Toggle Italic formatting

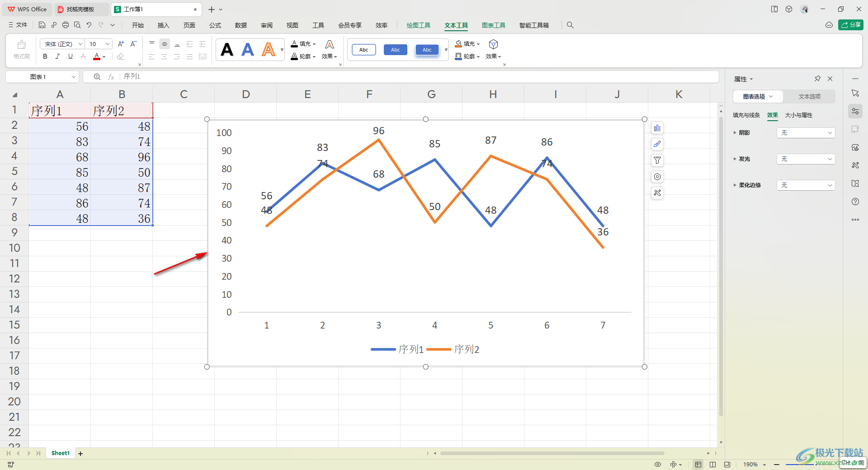point(57,56)
